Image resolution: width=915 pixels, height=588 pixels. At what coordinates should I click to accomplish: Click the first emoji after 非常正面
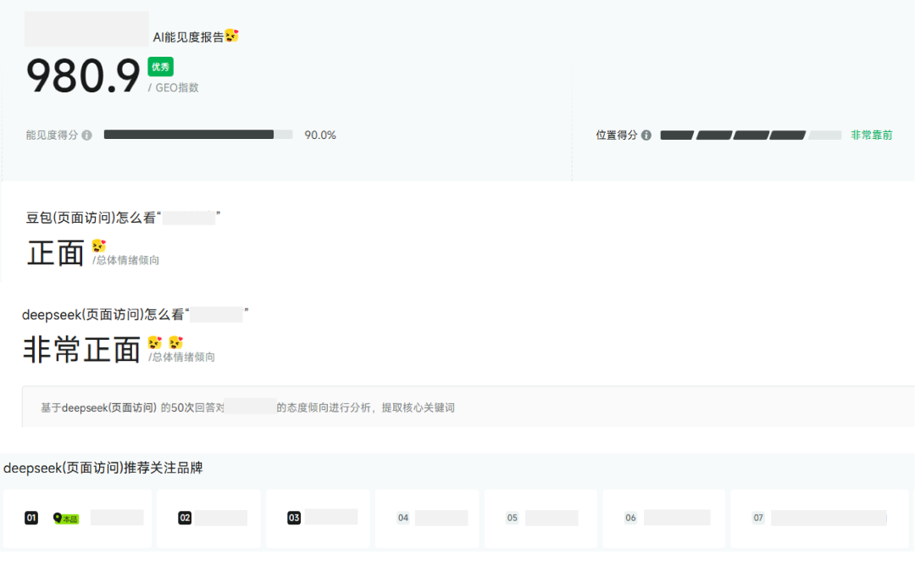155,343
